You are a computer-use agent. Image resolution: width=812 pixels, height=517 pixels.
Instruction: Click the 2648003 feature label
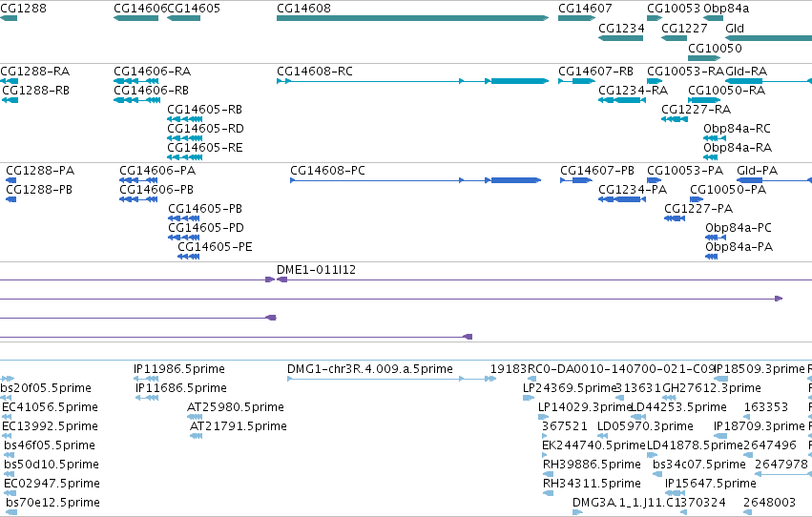click(769, 504)
